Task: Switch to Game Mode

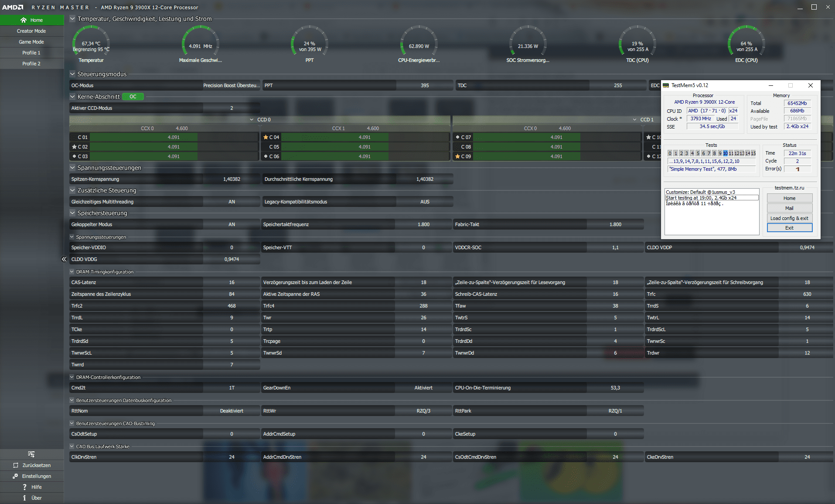Action: tap(32, 42)
